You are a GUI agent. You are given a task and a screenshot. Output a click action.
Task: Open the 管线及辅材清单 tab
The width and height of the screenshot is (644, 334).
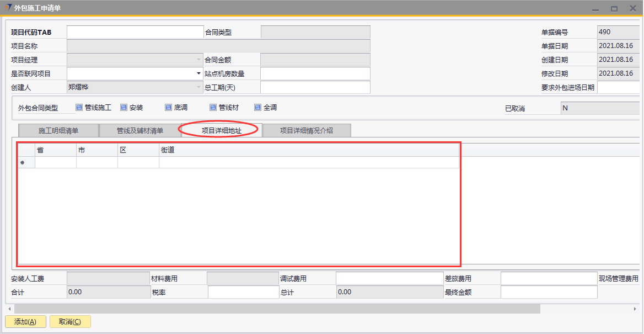pos(139,131)
